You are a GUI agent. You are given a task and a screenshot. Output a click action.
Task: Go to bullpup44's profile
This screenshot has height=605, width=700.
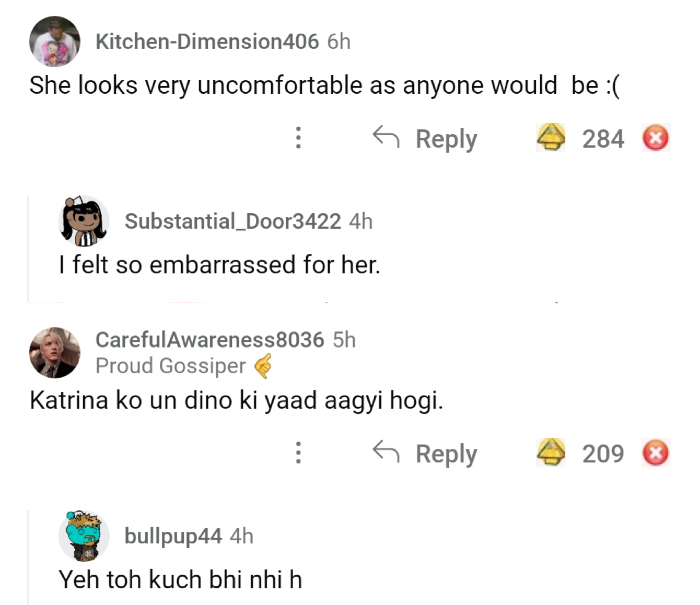173,536
